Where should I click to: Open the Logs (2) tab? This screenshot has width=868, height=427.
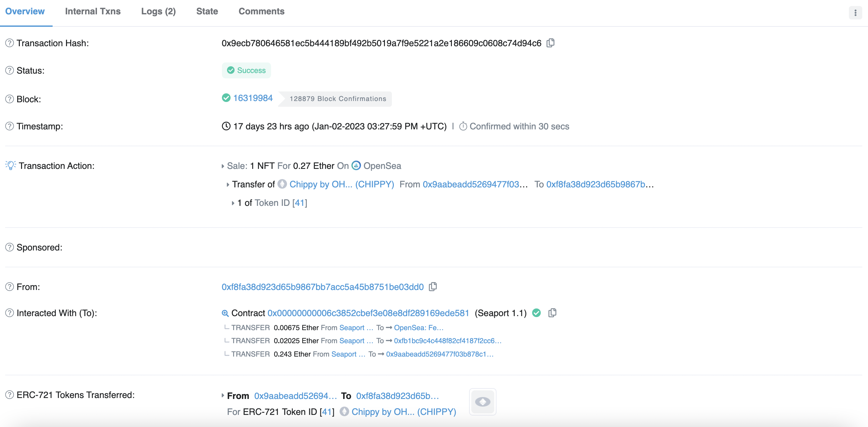(x=158, y=11)
